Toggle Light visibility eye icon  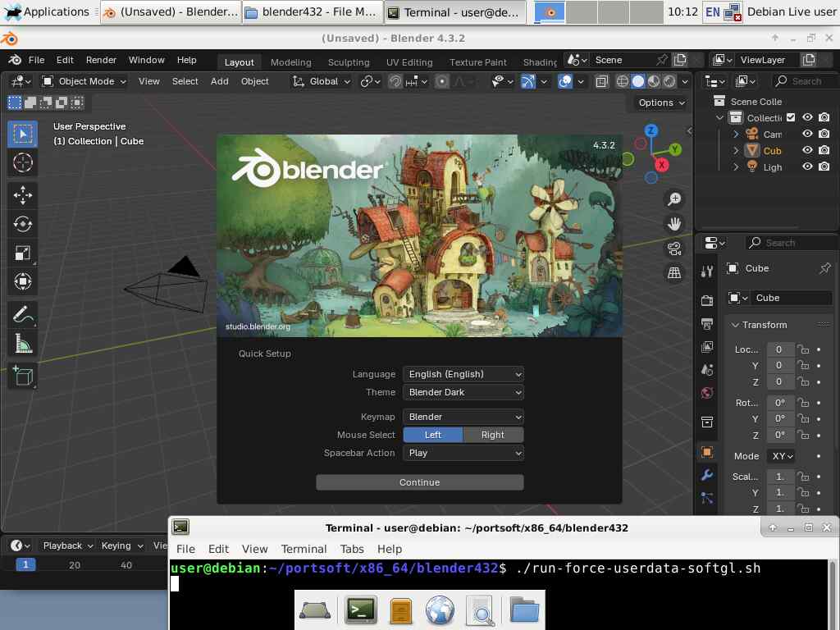807,167
